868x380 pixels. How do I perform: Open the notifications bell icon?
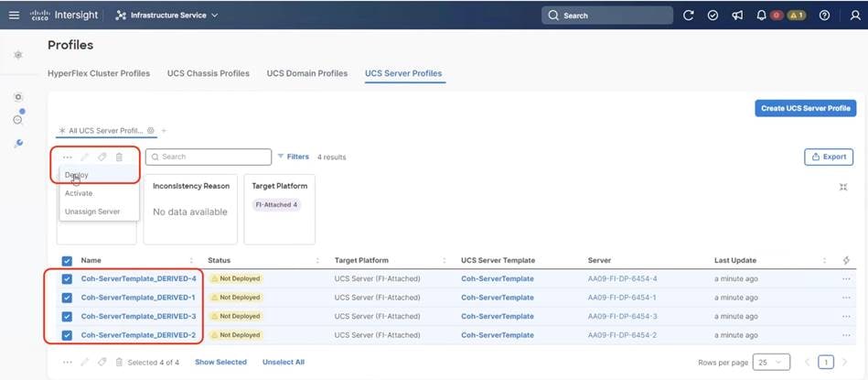click(x=760, y=16)
